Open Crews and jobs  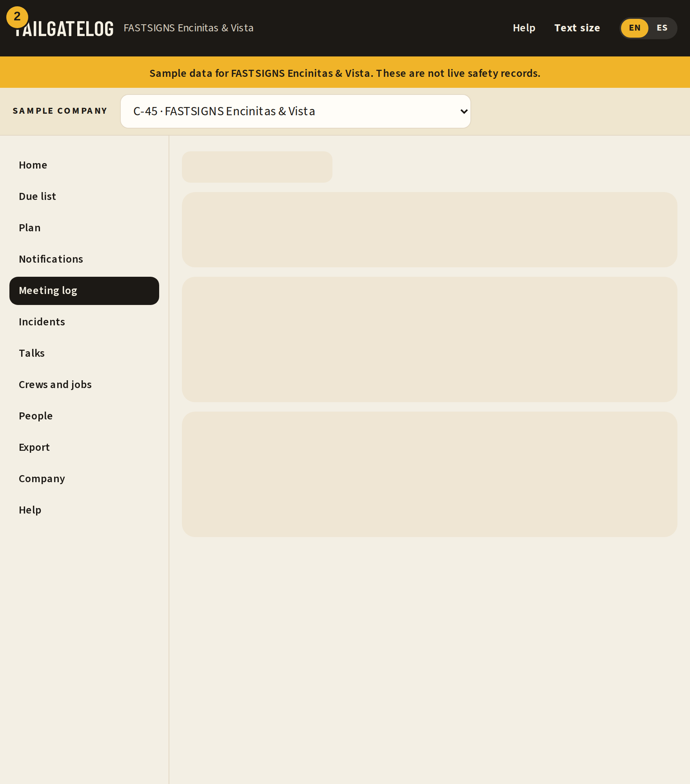pos(84,385)
